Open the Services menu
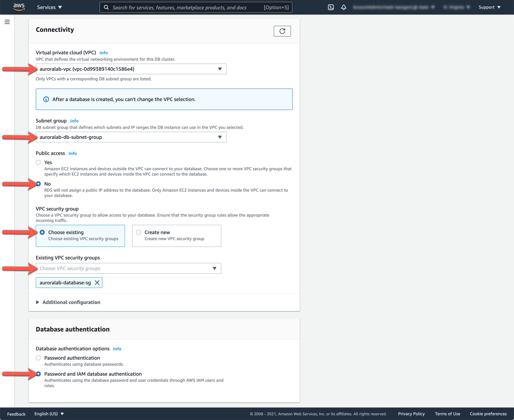Screen dimensions: 514x420 click(49, 7)
